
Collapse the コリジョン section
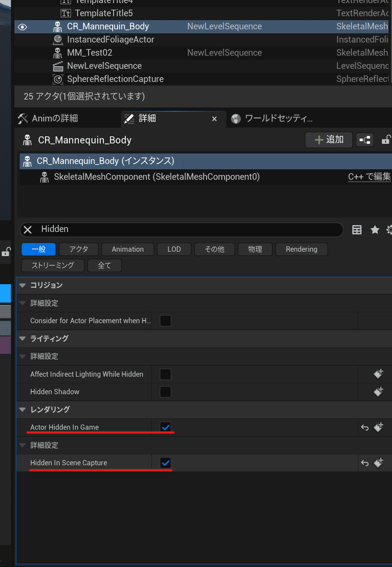(22, 285)
